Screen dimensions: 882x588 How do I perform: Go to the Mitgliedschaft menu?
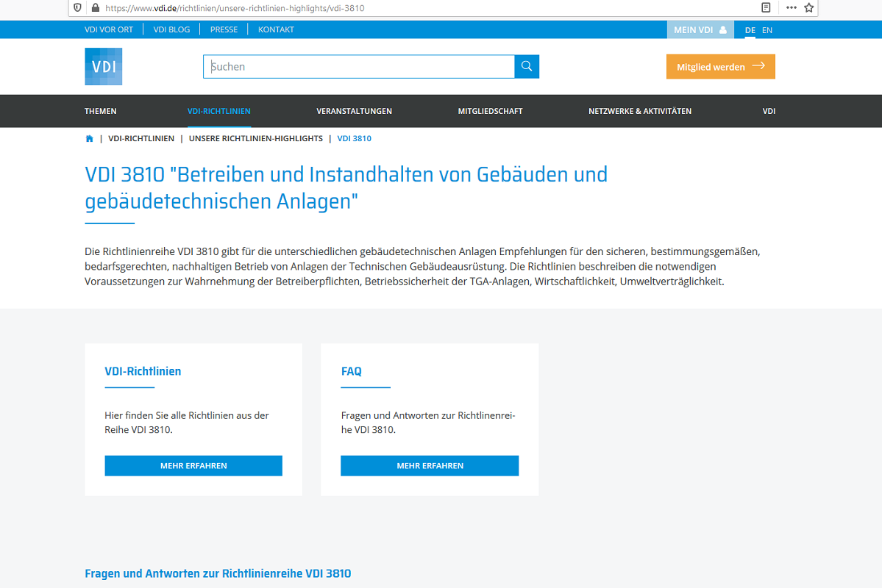click(x=490, y=111)
